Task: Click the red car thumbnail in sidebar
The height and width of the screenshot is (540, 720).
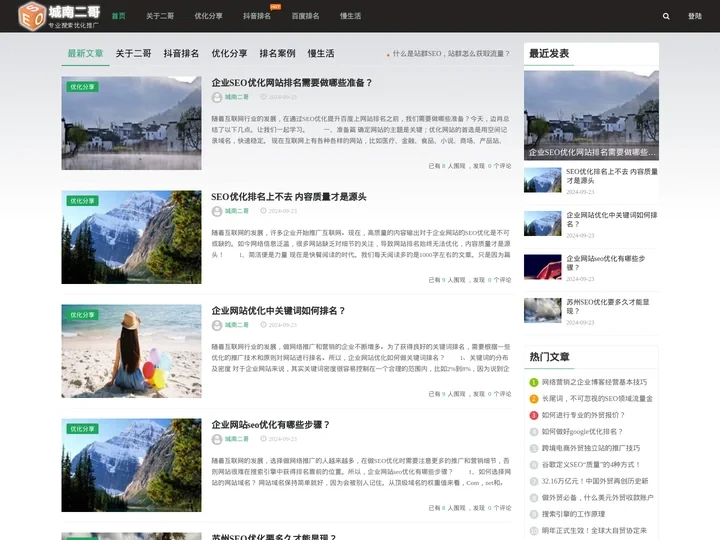Action: (x=543, y=267)
